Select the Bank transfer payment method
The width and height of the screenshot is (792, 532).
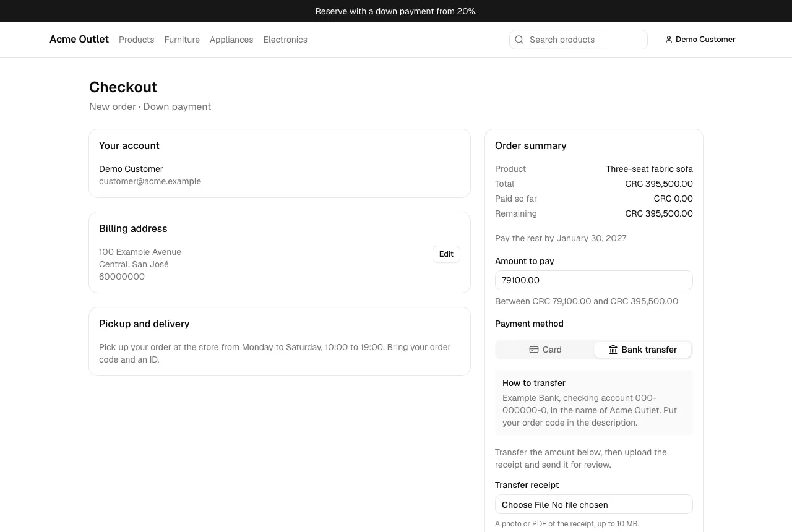[642, 350]
